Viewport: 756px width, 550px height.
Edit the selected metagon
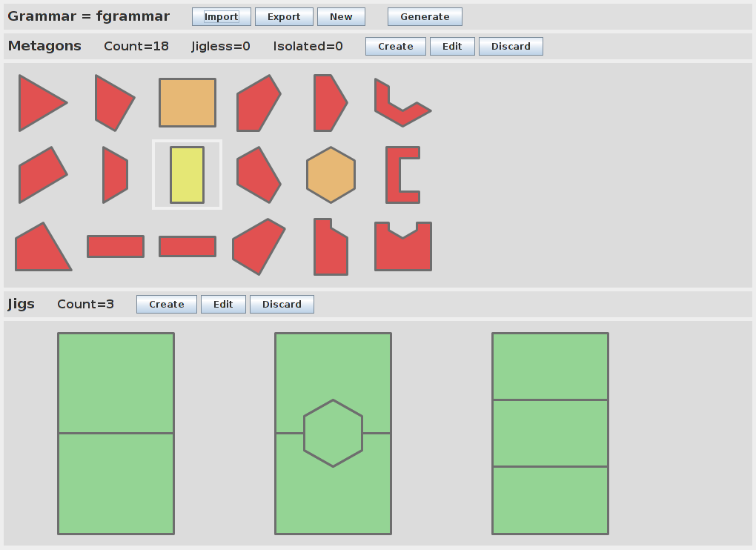pos(452,47)
